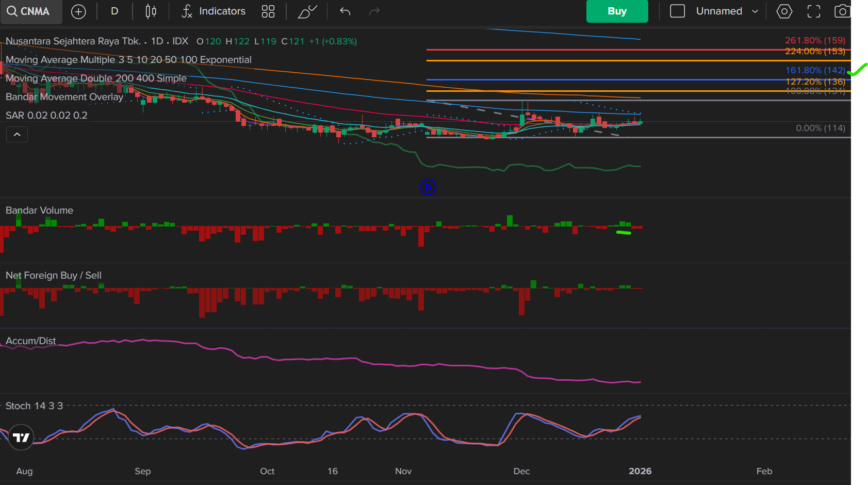The height and width of the screenshot is (485, 868).
Task: Redo the last chart action
Action: (x=374, y=11)
